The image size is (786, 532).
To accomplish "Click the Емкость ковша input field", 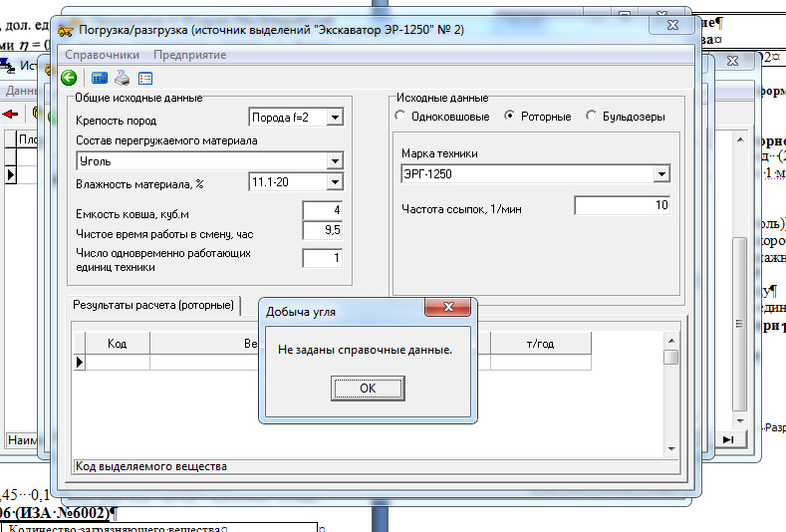I will point(322,211).
